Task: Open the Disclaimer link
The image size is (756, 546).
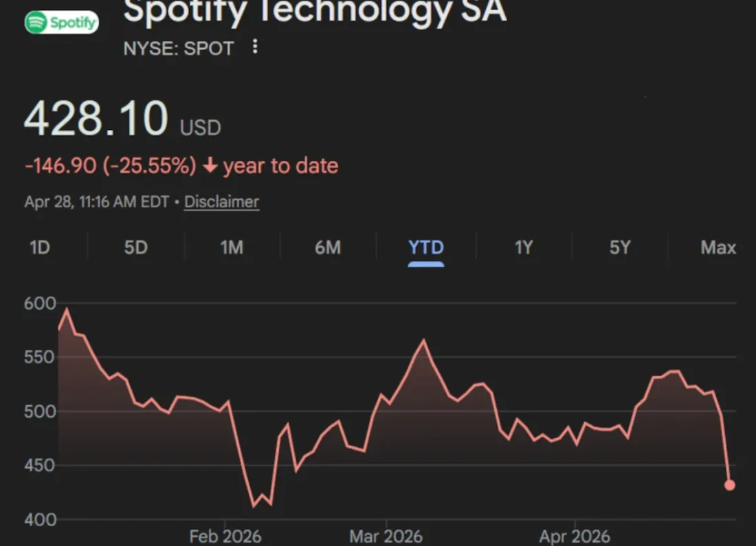Action: pyautogui.click(x=221, y=202)
